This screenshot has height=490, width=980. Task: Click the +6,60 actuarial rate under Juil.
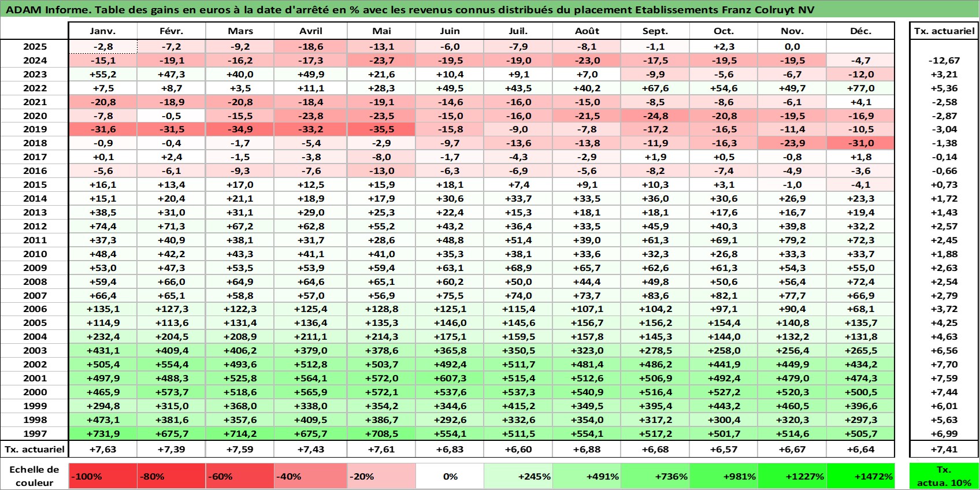click(518, 450)
